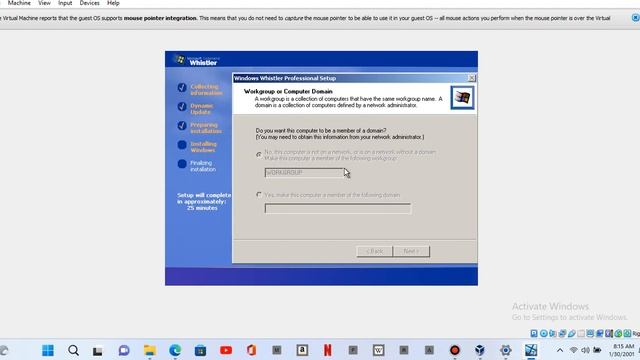
Task: Click the VirtualBox virtualization V status icon
Action: pos(609,333)
